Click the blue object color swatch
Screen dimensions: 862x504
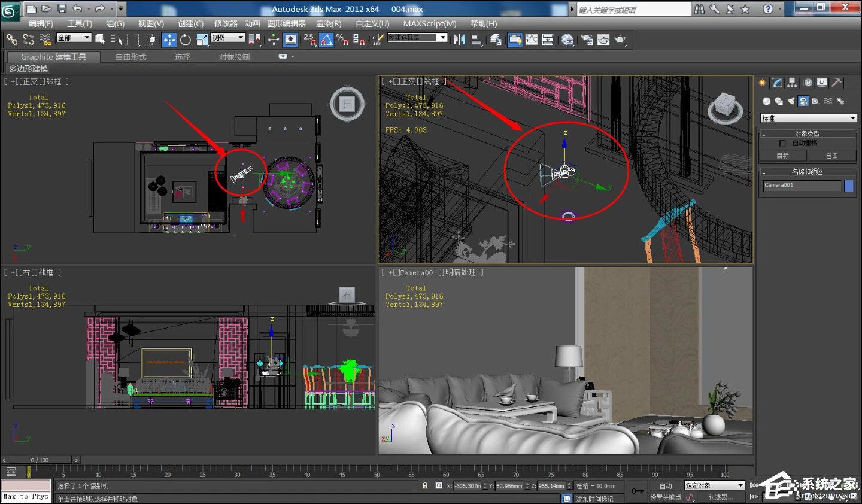848,186
